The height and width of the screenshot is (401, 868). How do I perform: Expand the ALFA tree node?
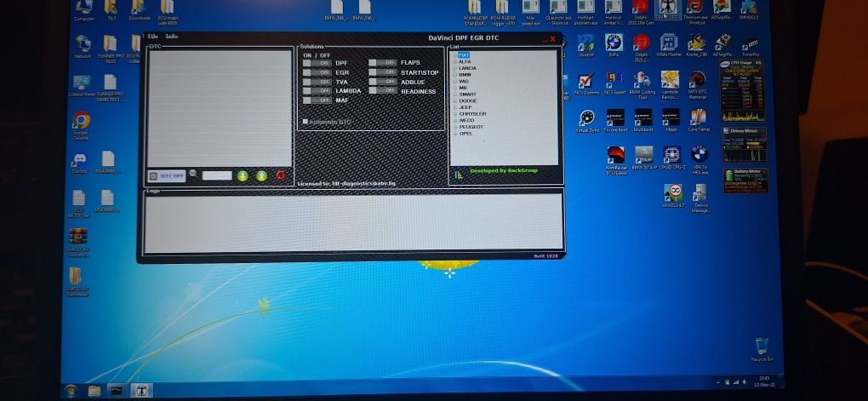point(455,61)
